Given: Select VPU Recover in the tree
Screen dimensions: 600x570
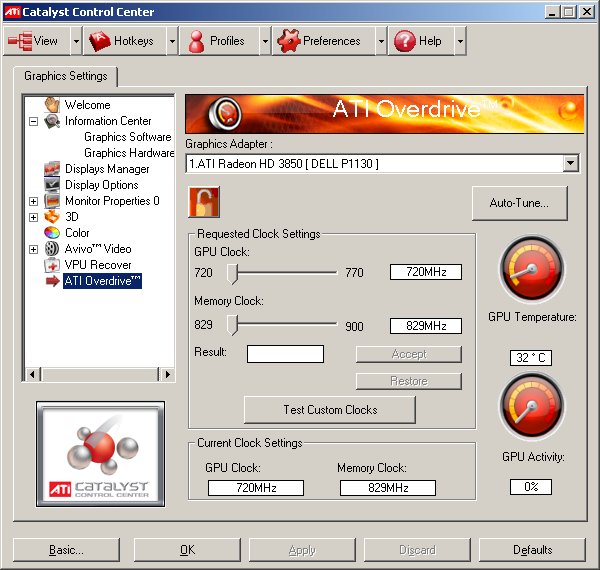Looking at the screenshot, I should [98, 265].
